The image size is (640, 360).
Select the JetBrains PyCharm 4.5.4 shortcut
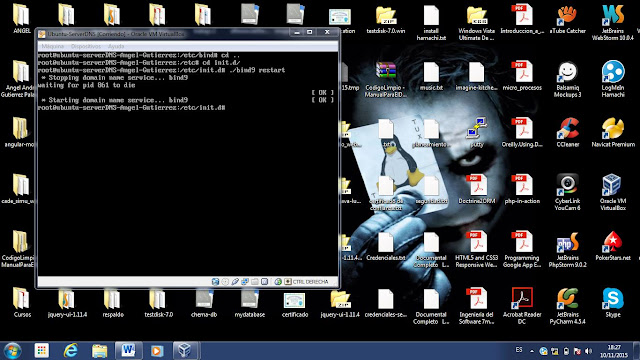pos(567,306)
